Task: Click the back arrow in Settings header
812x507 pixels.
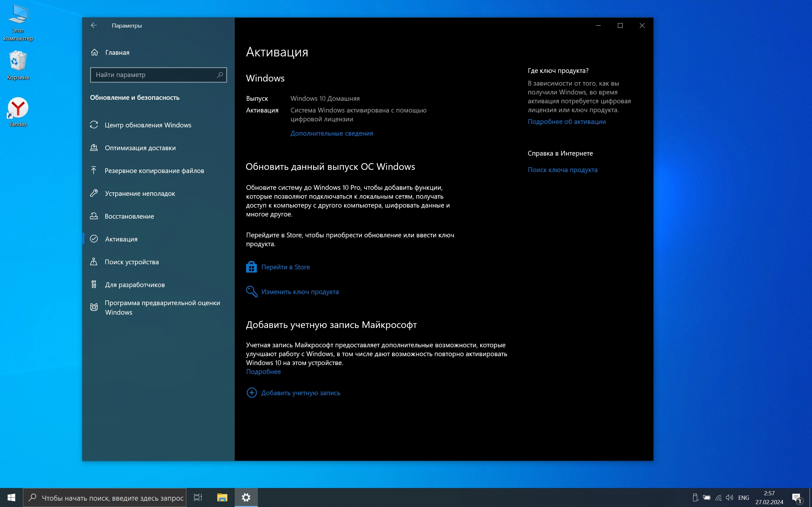Action: [94, 25]
